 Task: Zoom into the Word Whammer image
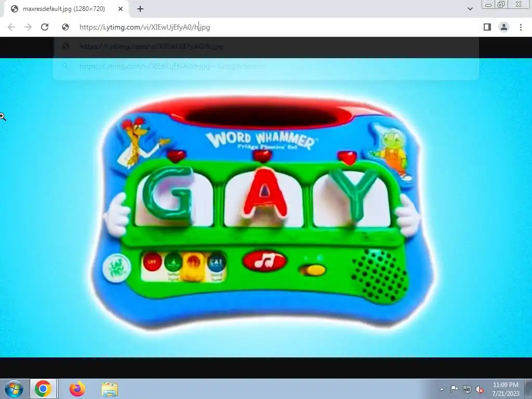(x=266, y=208)
